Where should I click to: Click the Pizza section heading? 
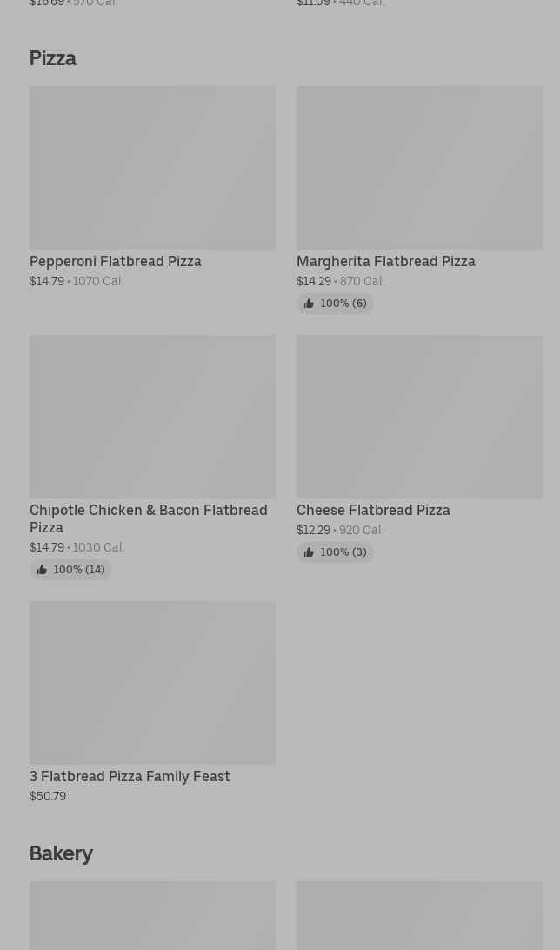53,58
